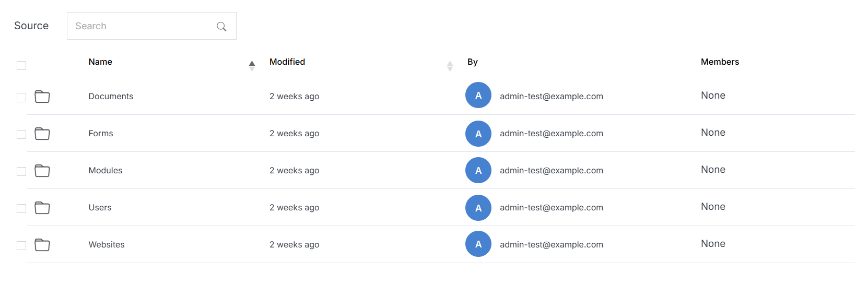Click admin-test@example.com in Modules row

[x=552, y=170]
